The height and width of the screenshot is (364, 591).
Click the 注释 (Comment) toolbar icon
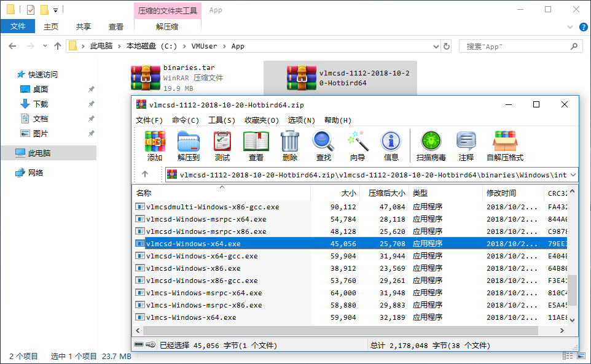pos(466,141)
